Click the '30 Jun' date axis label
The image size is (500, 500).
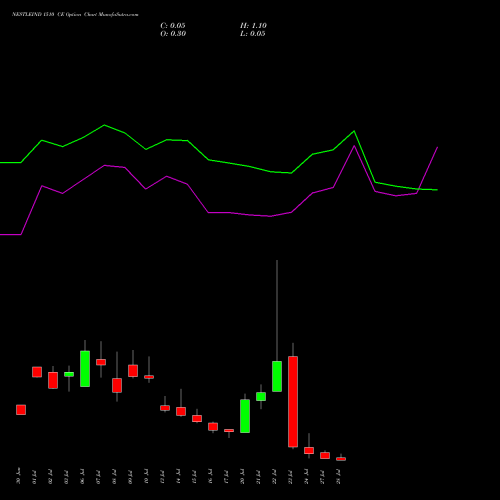(x=19, y=476)
